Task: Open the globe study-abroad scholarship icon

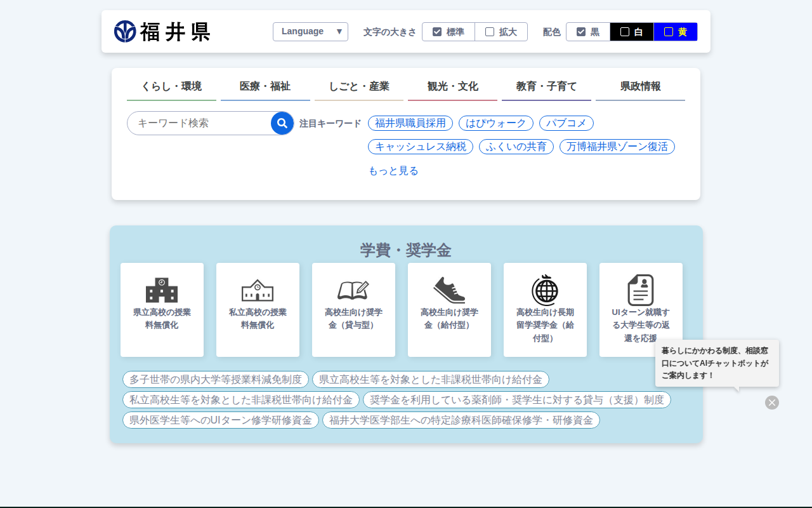Action: [x=545, y=291]
